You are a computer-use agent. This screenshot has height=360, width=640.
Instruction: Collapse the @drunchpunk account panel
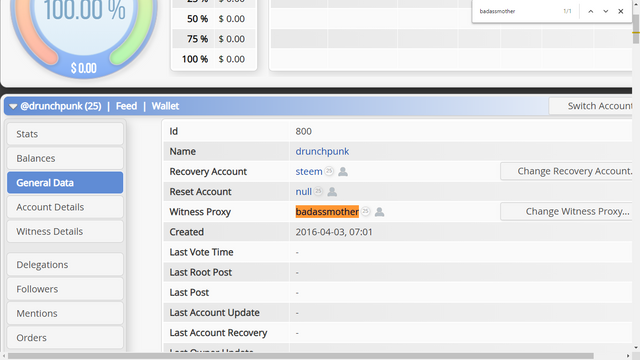(13, 107)
